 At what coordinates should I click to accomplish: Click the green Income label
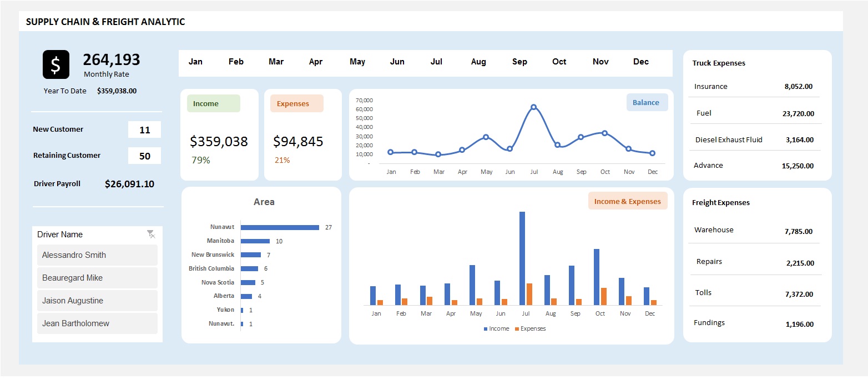214,103
